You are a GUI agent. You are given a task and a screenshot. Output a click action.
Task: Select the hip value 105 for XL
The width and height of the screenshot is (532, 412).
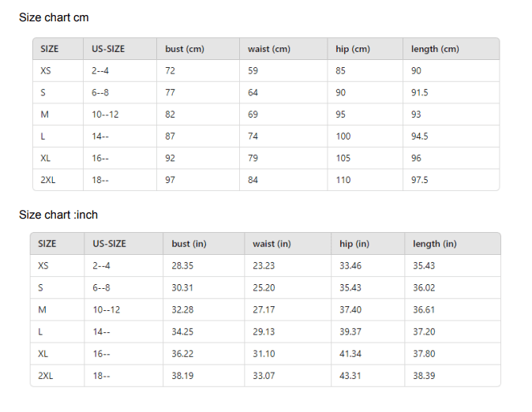(x=343, y=158)
